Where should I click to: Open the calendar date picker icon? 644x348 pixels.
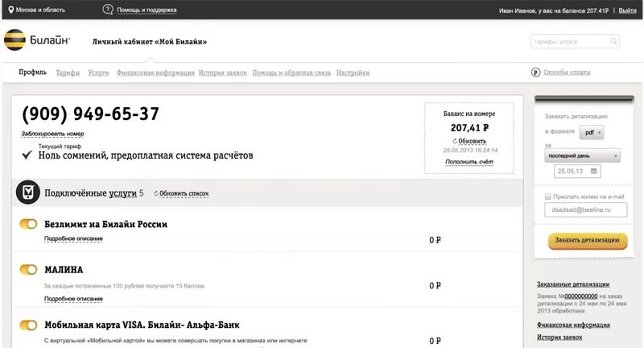click(x=594, y=171)
